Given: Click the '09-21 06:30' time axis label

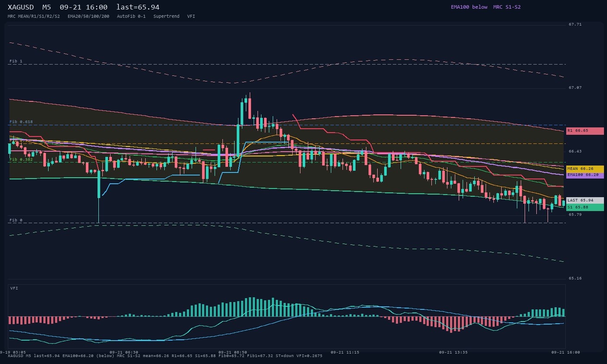Looking at the screenshot, I should point(124,352).
